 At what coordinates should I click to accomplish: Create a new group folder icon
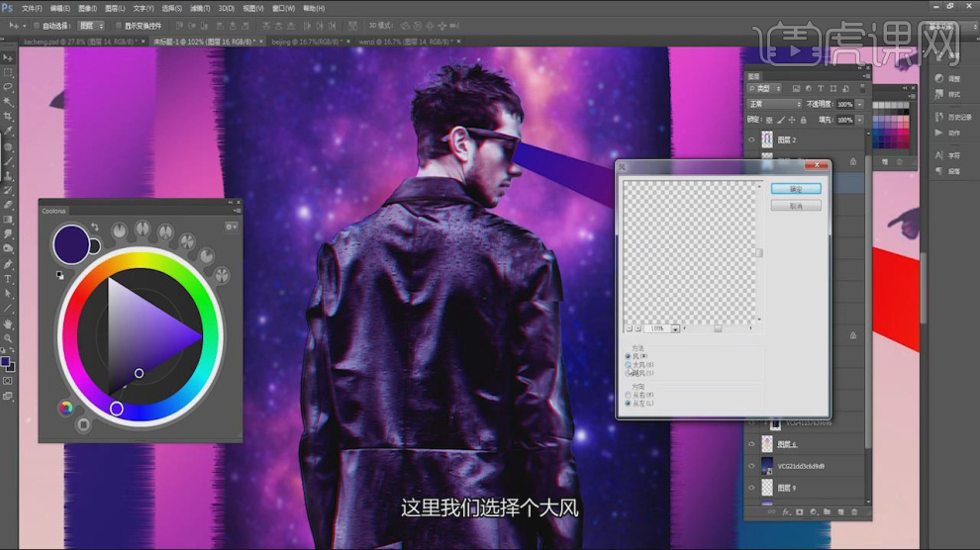(x=827, y=512)
